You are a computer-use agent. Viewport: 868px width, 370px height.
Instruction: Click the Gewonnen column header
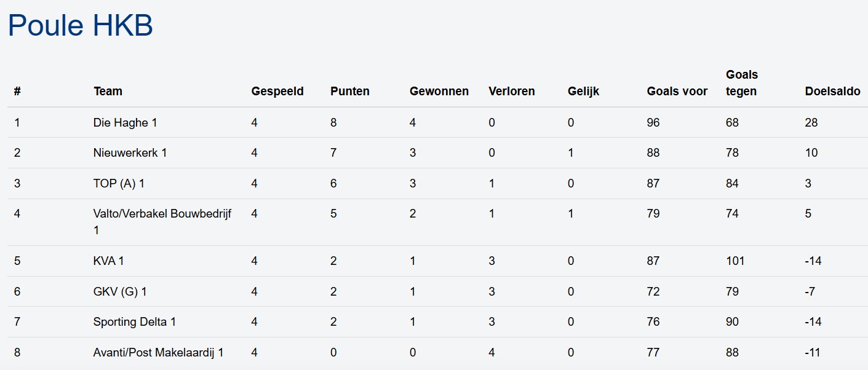tap(439, 92)
